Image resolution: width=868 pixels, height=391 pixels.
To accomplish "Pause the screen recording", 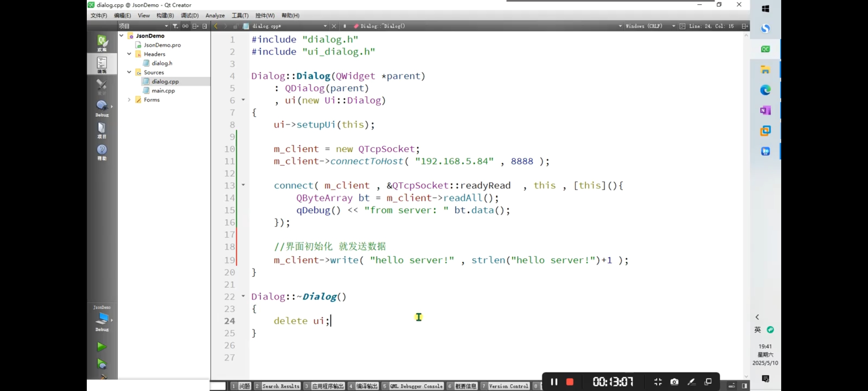I will [554, 382].
